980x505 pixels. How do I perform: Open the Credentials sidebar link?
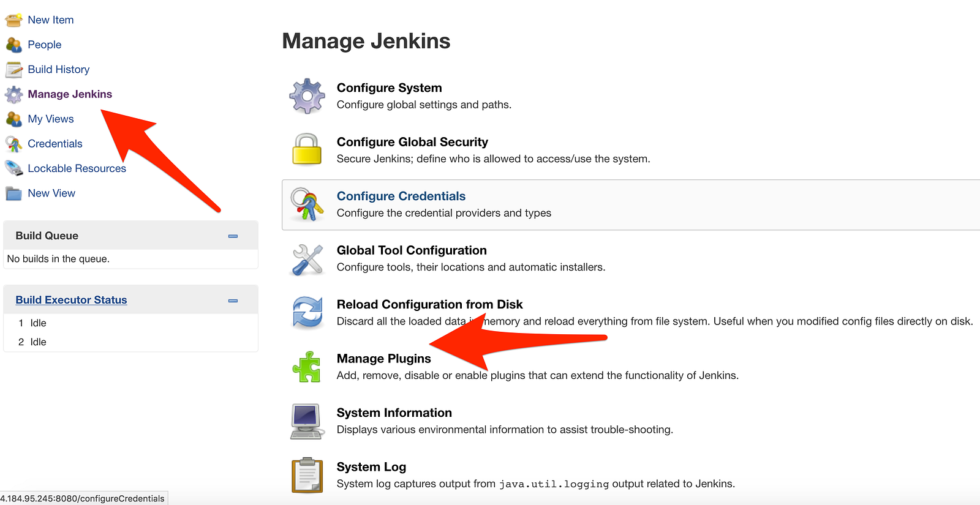[x=55, y=144]
